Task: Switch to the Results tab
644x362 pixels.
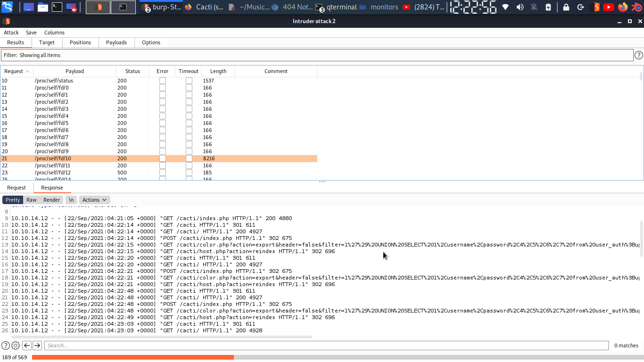Action: coord(16,42)
